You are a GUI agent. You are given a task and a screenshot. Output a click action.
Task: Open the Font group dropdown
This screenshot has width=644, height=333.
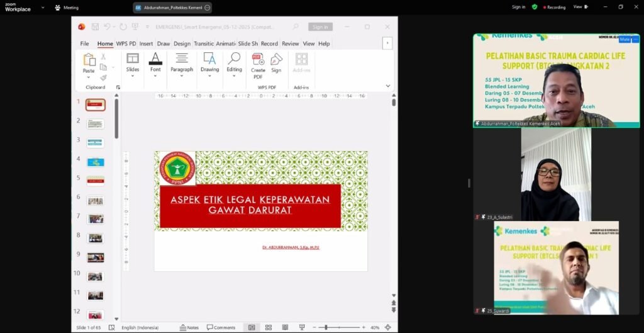pos(155,76)
